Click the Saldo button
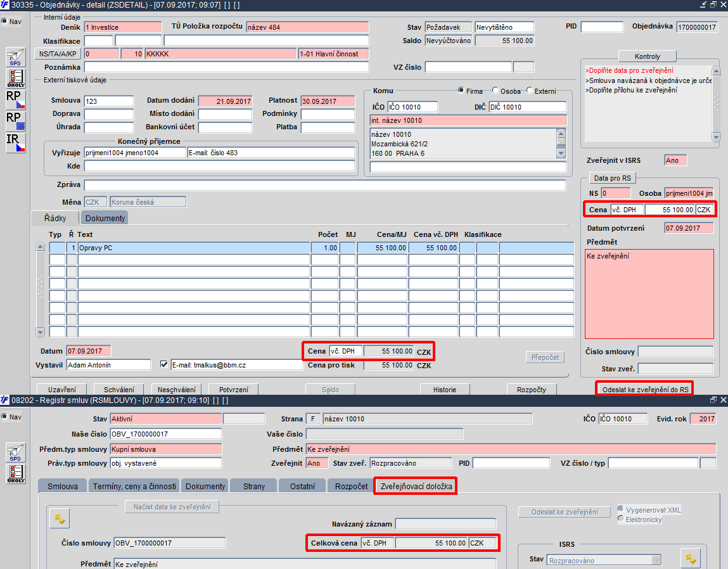728x569 pixels. click(330, 389)
